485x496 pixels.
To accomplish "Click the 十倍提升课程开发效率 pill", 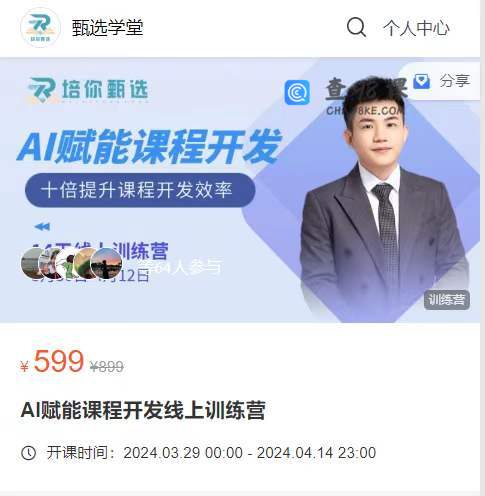I will (140, 190).
